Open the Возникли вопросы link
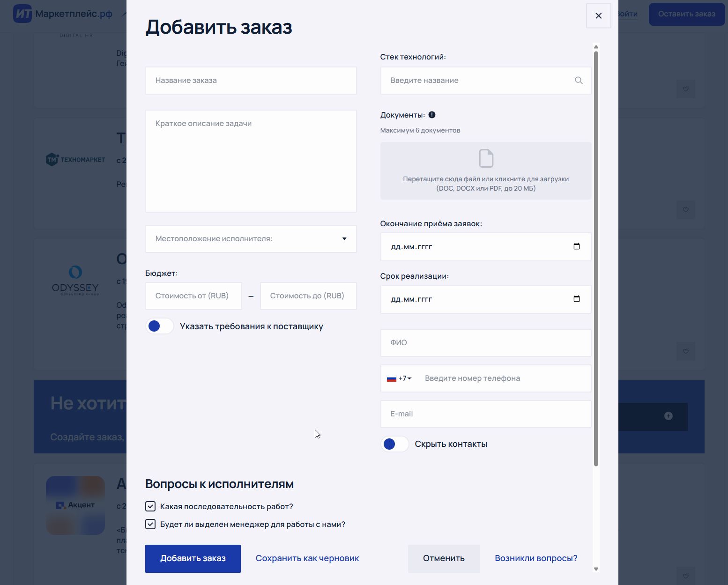The width and height of the screenshot is (728, 585). click(536, 558)
